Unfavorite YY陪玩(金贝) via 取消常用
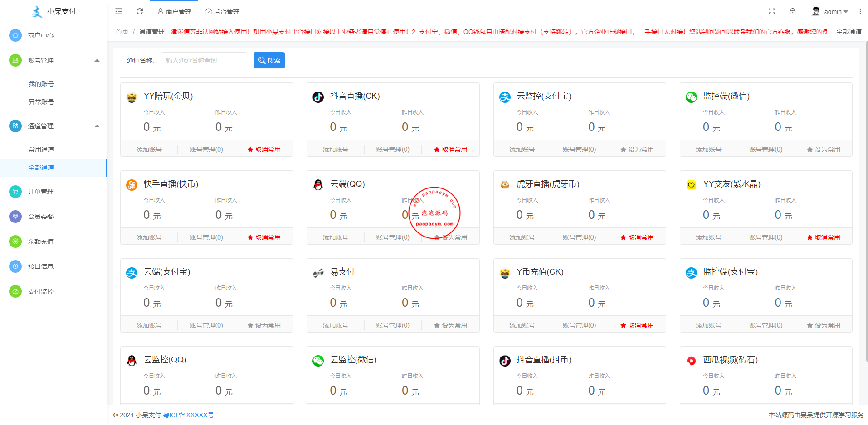Screen dimensions: 868x425 click(x=264, y=150)
